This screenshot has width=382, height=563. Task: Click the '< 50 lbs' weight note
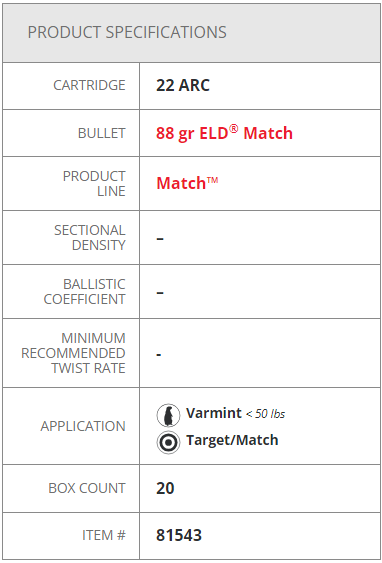[x=265, y=414]
